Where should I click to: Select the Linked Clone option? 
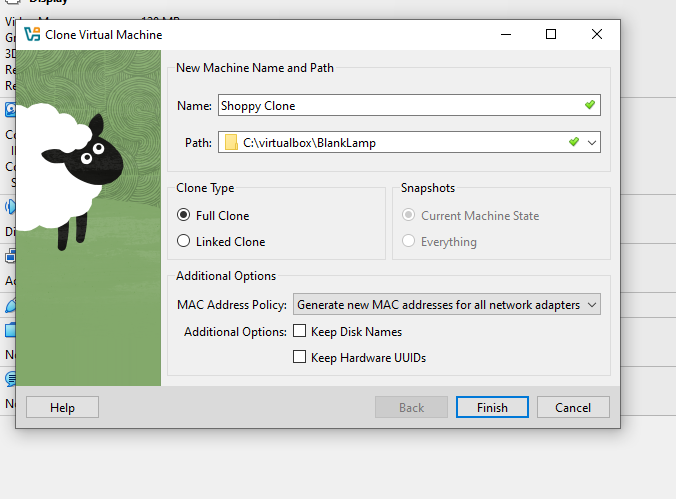(x=184, y=241)
